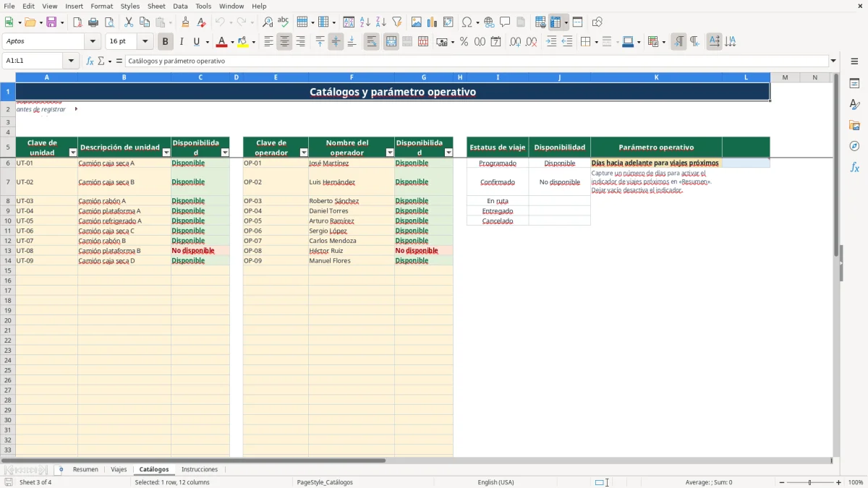The width and height of the screenshot is (868, 488).
Task: Click the English (USA) language status
Action: 495,482
